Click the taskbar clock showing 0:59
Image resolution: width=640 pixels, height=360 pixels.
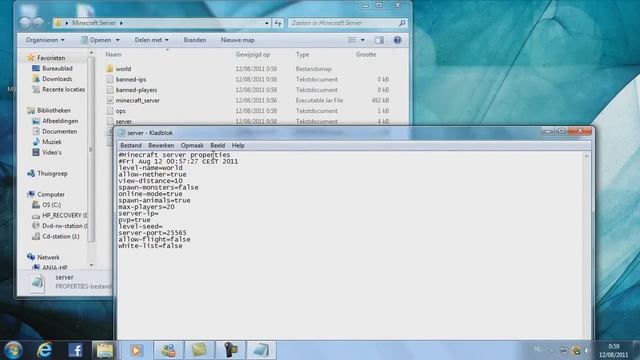click(x=614, y=351)
